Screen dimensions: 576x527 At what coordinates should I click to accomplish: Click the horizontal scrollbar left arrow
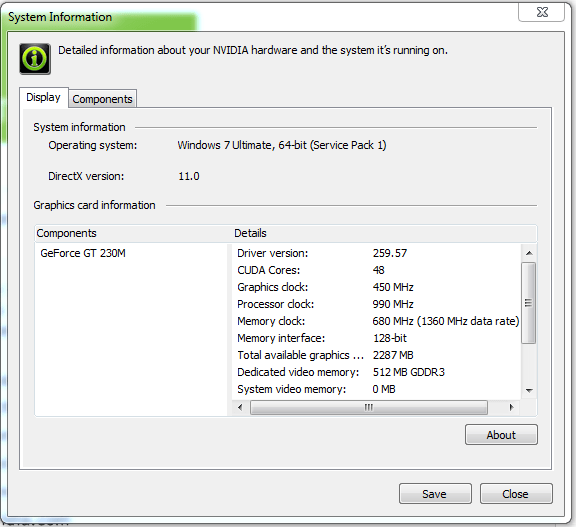coord(240,407)
